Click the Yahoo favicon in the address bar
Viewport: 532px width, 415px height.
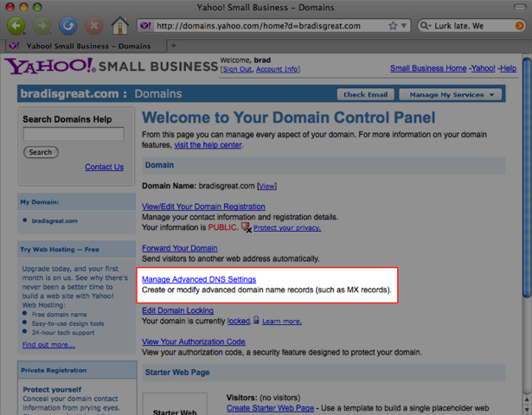145,25
